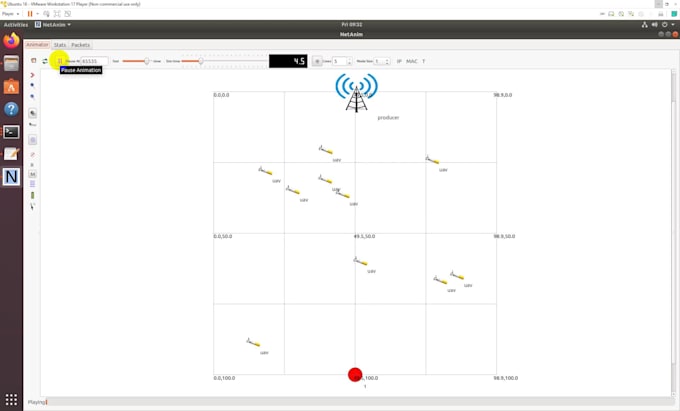The image size is (680, 411).
Task: Open the NetAnim application menu in the top bar
Action: pos(53,25)
